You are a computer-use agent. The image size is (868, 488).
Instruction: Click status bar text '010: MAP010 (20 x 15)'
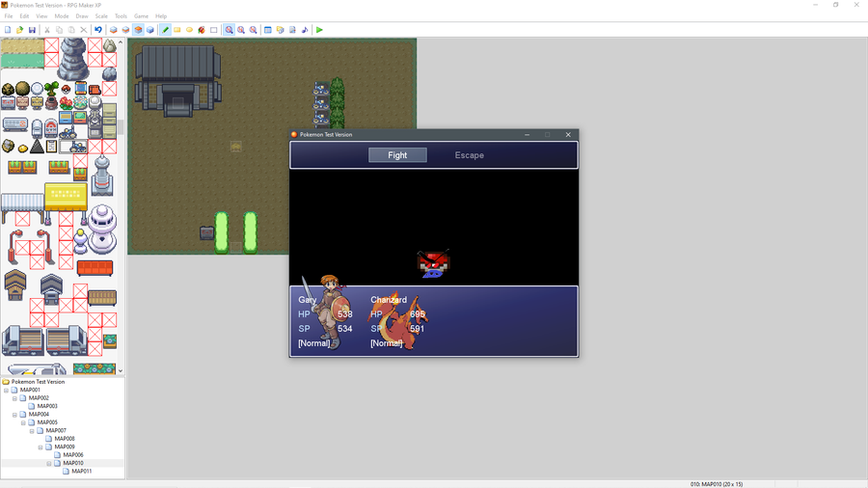[x=717, y=484]
